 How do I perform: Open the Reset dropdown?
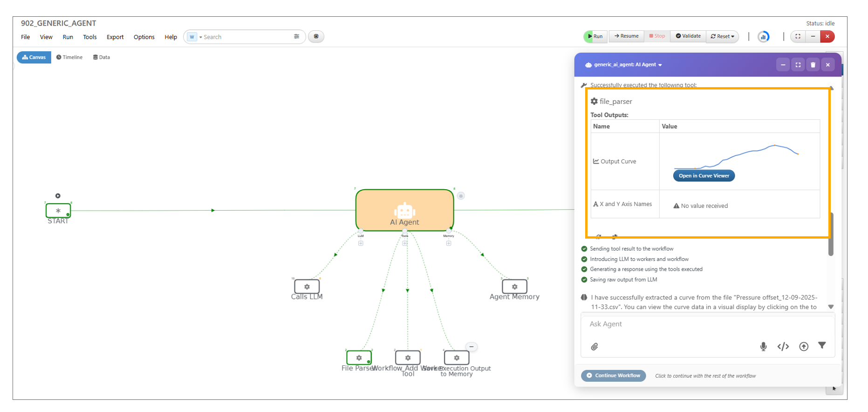click(x=723, y=36)
